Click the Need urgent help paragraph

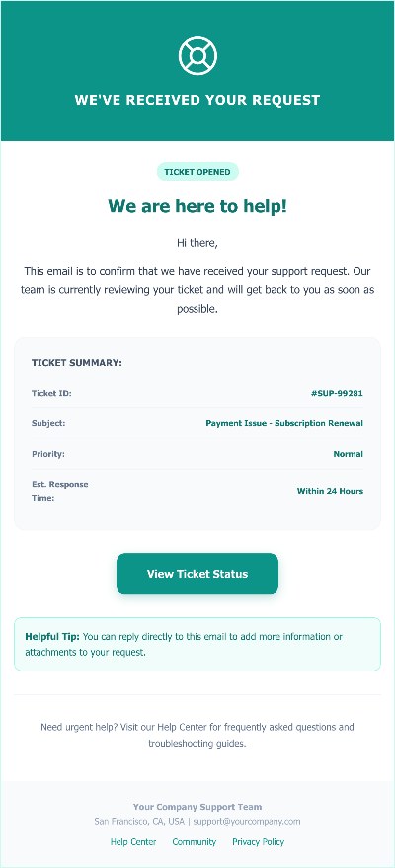197,735
